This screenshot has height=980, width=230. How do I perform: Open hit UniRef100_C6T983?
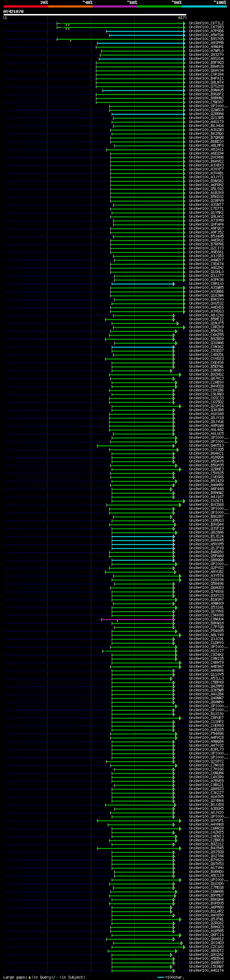click(206, 27)
